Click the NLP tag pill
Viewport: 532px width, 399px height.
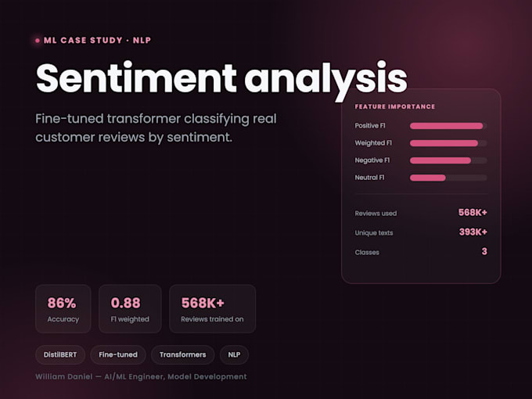234,355
